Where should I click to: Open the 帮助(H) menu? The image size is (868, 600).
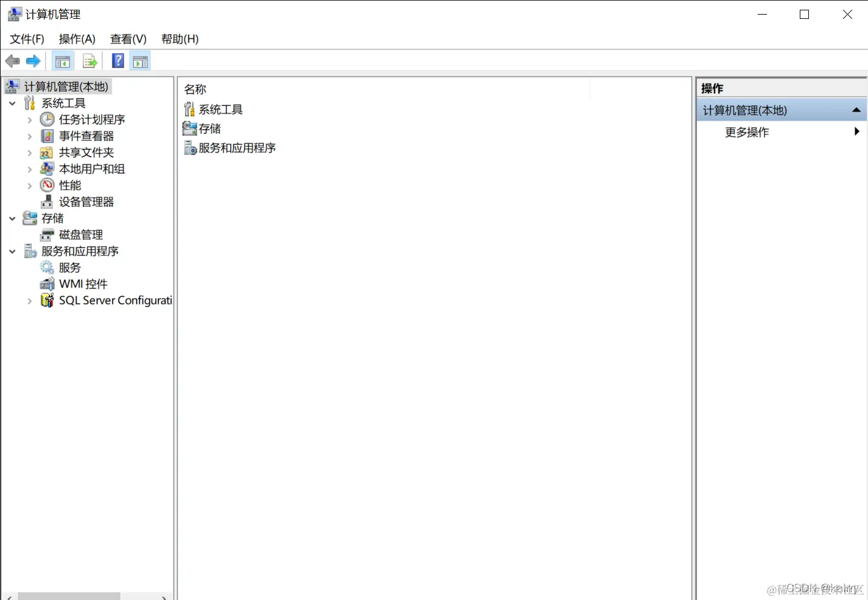[x=180, y=39]
